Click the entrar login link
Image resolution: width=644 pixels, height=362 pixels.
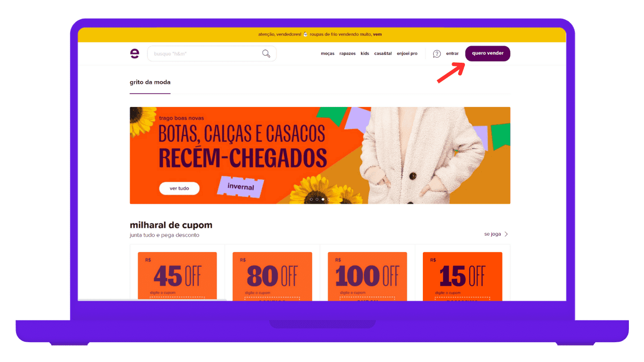452,54
